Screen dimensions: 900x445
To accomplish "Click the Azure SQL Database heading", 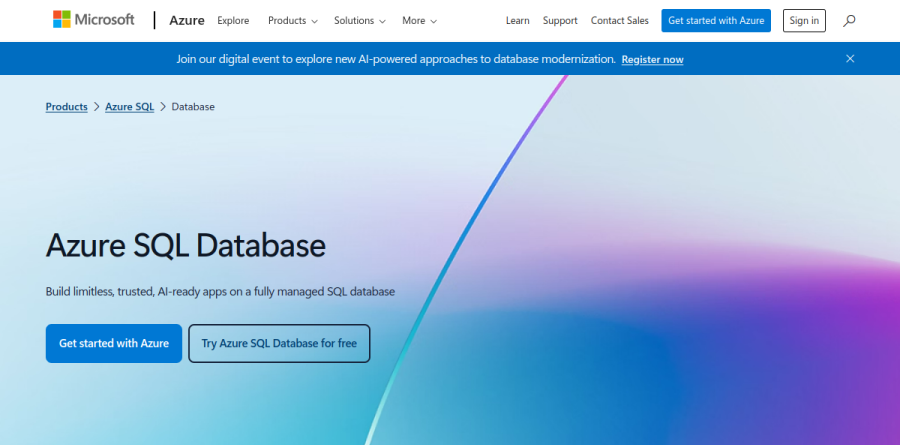I will [186, 245].
